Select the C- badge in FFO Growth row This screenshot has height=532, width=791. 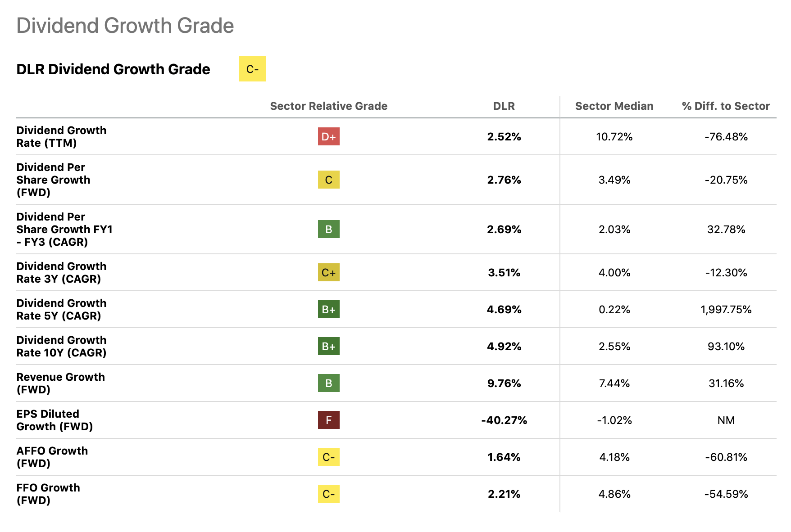coord(328,494)
